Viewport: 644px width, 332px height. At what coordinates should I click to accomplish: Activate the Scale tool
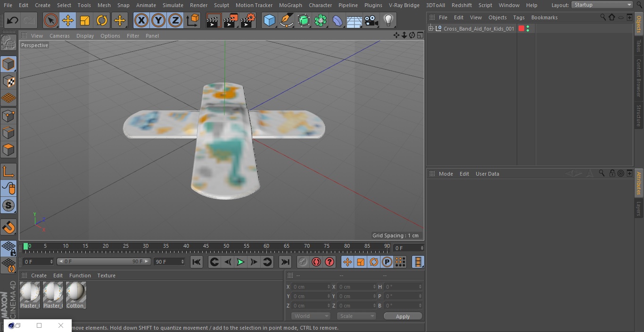click(x=85, y=20)
